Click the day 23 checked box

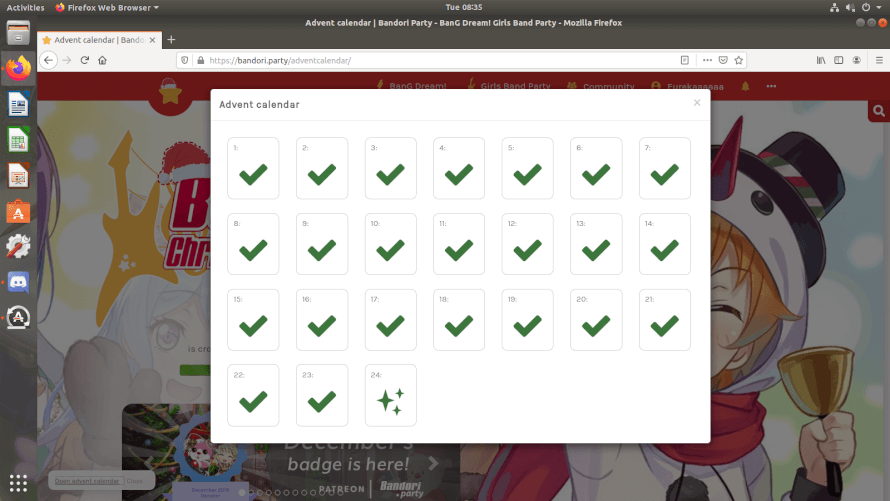(x=322, y=396)
